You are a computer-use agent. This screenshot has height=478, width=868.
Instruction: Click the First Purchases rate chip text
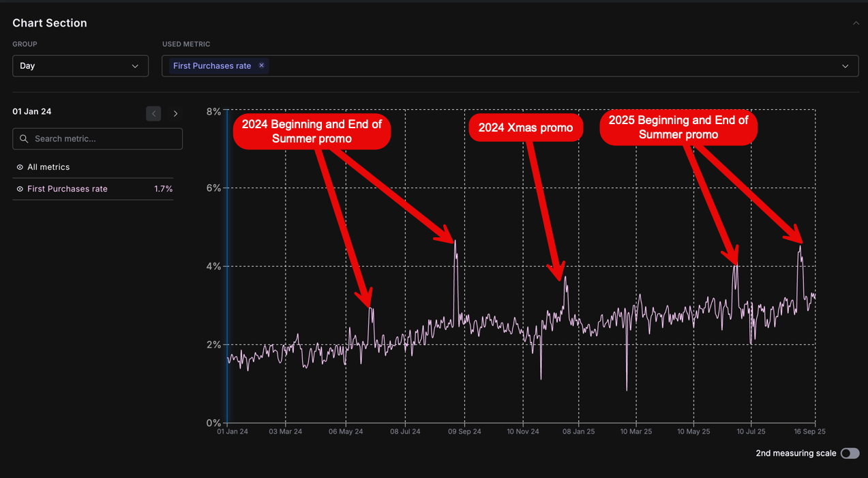pyautogui.click(x=212, y=66)
